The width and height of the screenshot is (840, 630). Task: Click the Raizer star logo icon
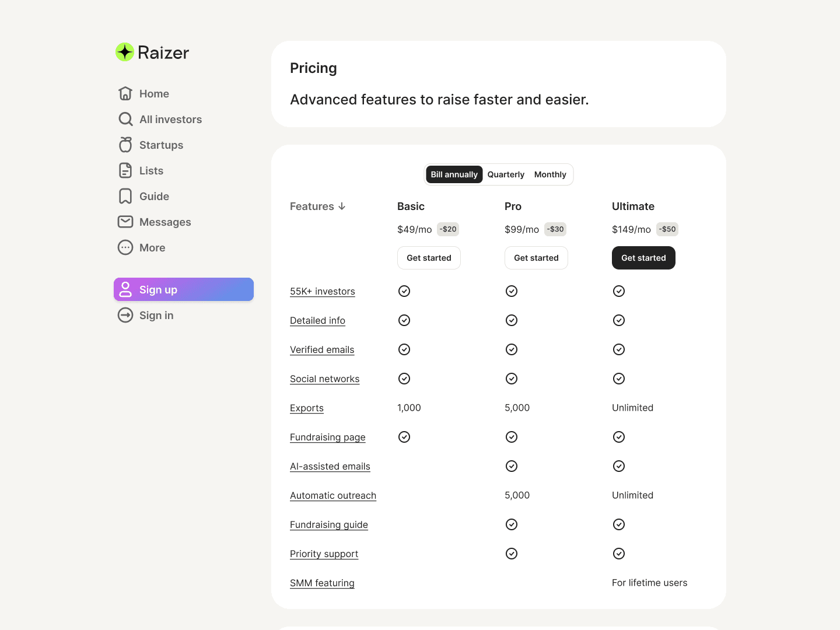point(125,52)
